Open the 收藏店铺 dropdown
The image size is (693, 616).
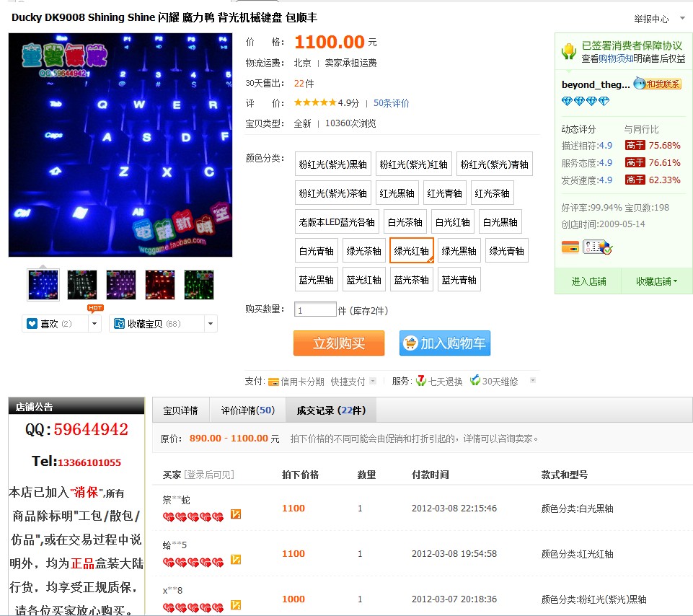point(656,281)
